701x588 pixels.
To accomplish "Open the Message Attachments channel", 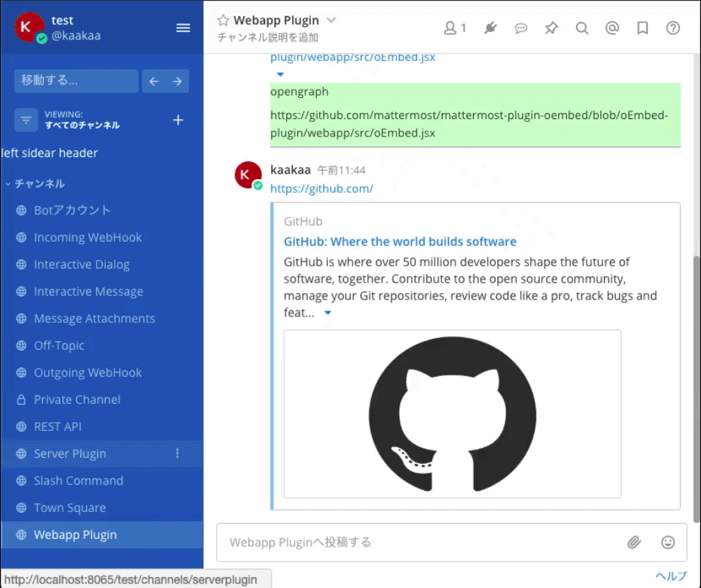I will (x=102, y=318).
